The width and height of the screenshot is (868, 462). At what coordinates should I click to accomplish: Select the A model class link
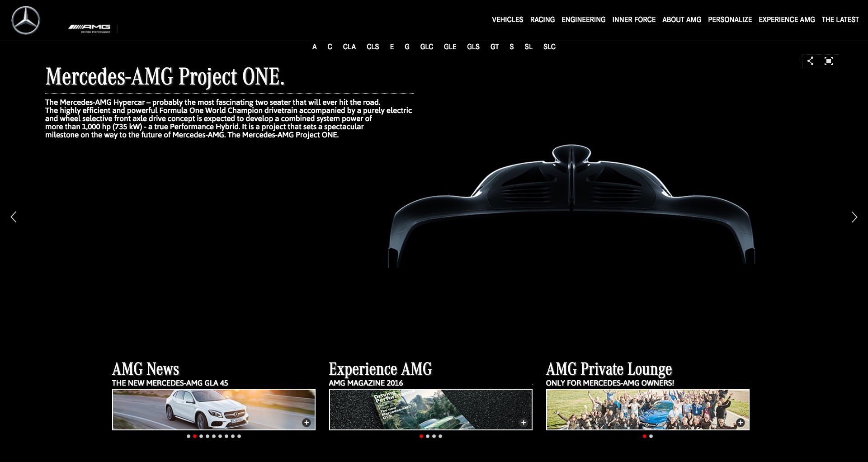[x=314, y=47]
